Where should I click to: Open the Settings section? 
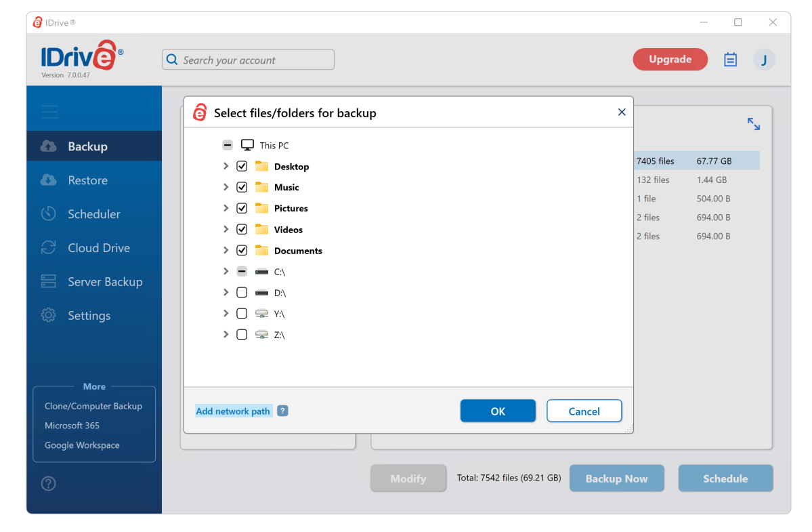pyautogui.click(x=89, y=315)
